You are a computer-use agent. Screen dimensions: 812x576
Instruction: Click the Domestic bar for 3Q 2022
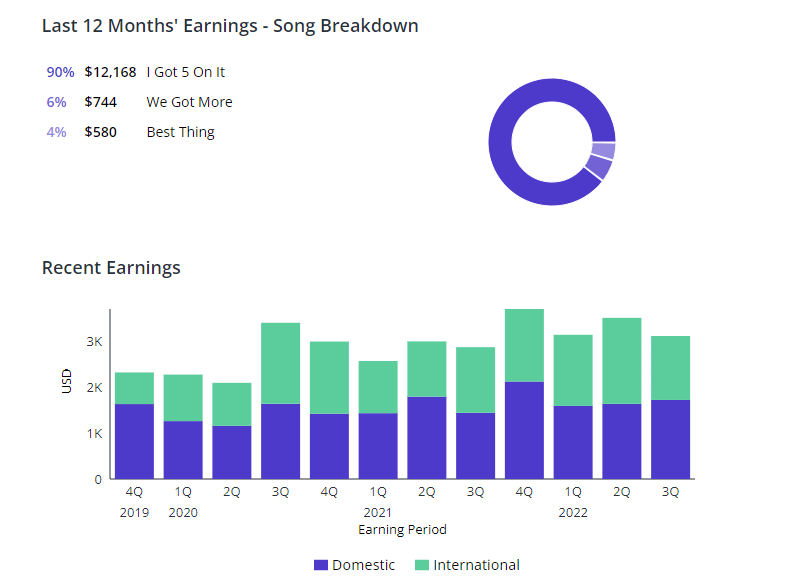click(670, 439)
